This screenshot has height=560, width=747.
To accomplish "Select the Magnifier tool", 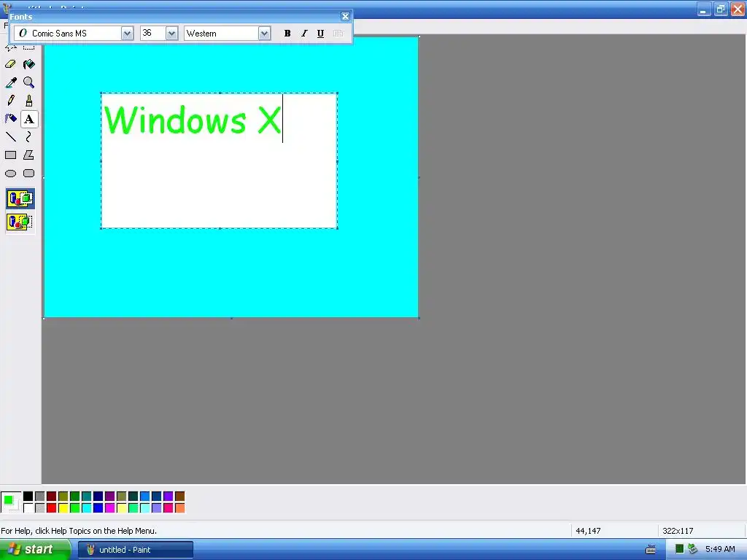I will point(29,82).
